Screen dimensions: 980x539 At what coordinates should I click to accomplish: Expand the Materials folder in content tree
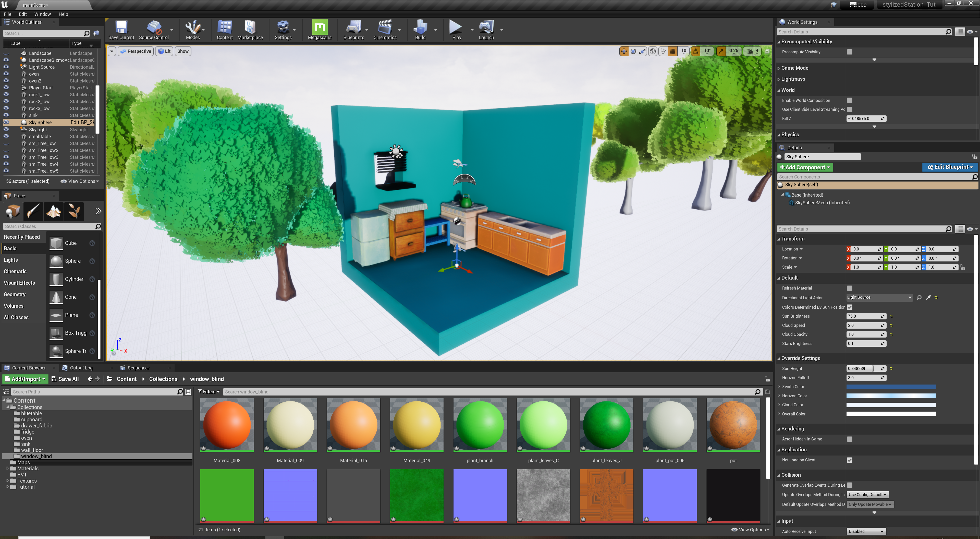pyautogui.click(x=8, y=468)
